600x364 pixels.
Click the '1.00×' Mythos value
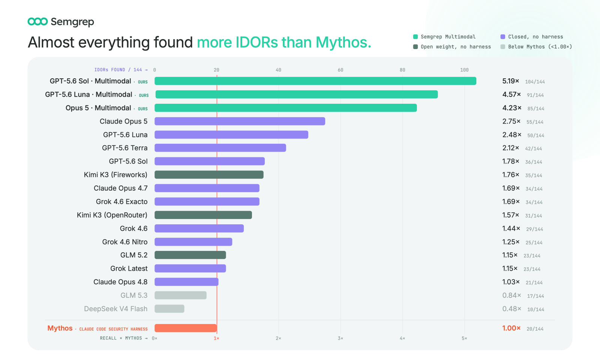click(x=511, y=328)
